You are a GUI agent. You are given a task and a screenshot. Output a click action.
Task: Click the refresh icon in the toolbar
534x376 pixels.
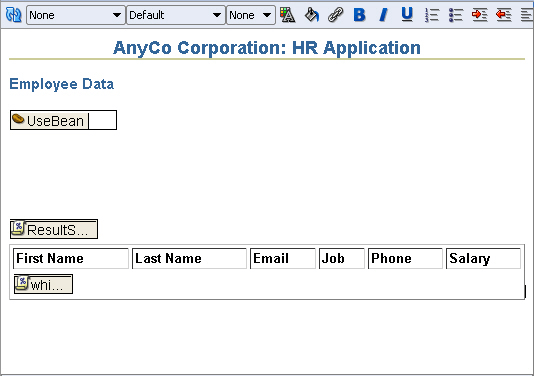(x=14, y=15)
